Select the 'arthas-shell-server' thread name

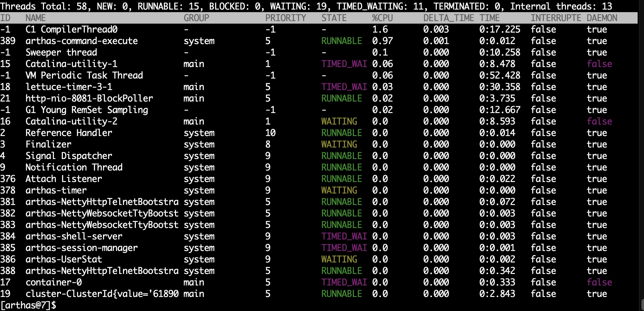coord(74,236)
